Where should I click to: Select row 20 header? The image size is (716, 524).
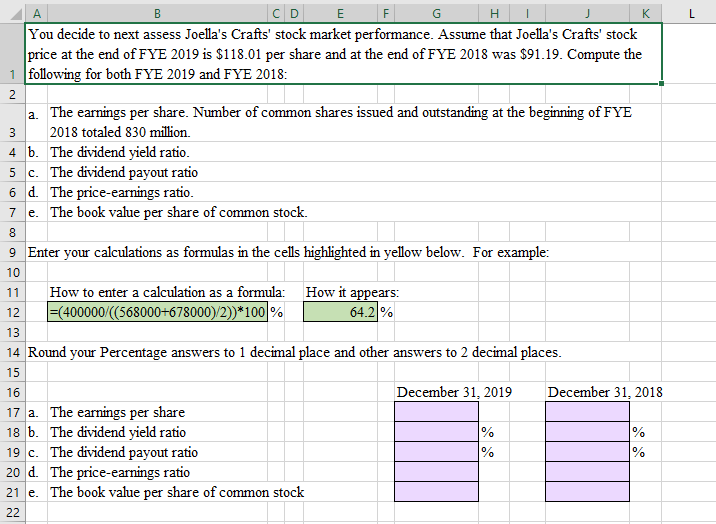pos(13,472)
